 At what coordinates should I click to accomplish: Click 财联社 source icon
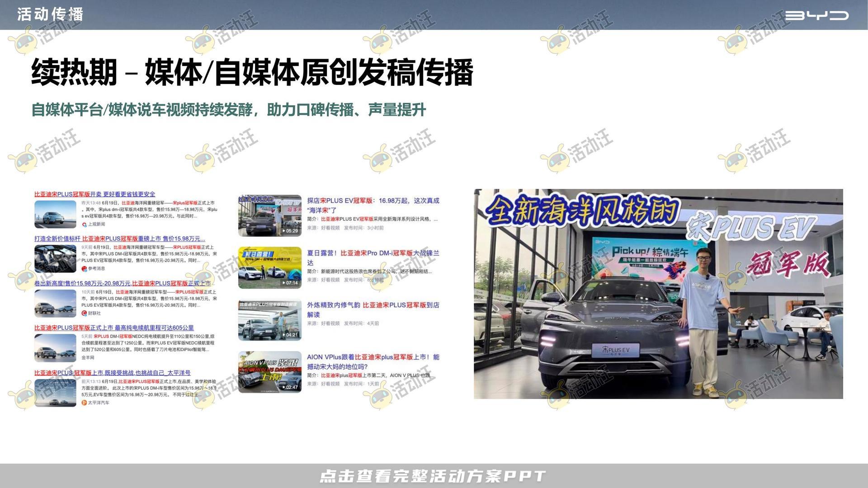[x=84, y=313]
